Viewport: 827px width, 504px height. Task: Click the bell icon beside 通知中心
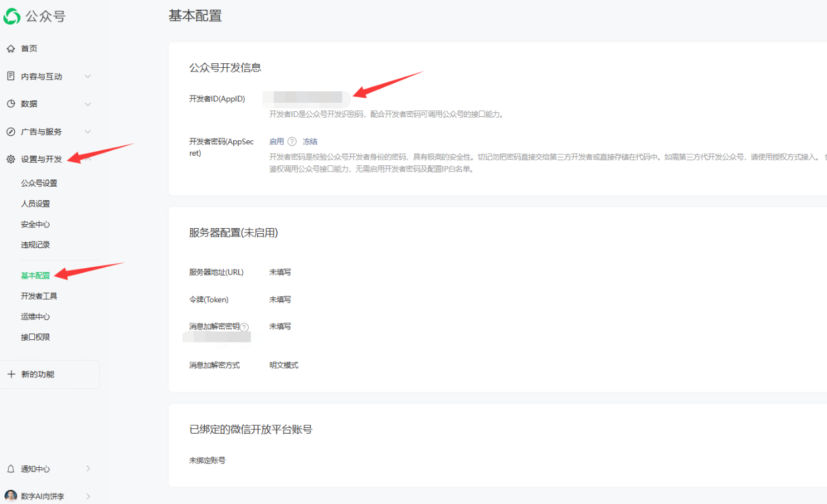point(10,468)
